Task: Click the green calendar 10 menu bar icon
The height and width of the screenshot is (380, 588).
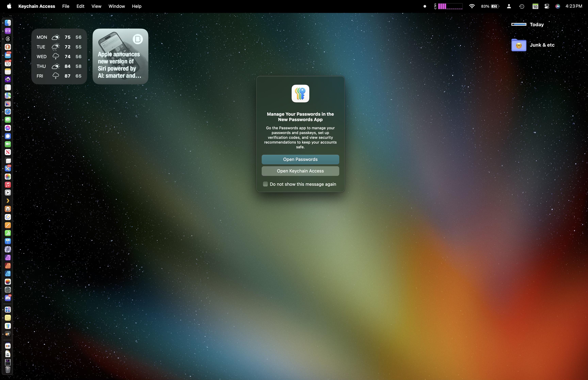Action: 535,6
